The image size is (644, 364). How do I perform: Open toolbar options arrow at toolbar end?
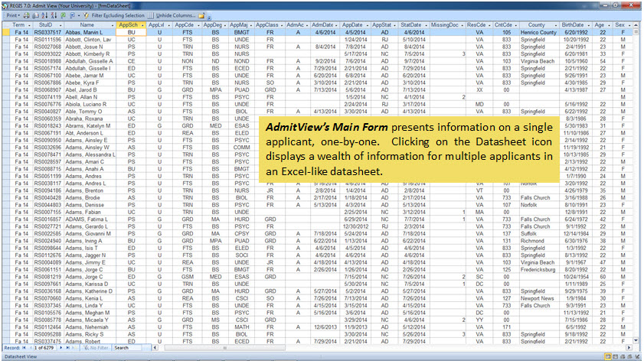(208, 17)
